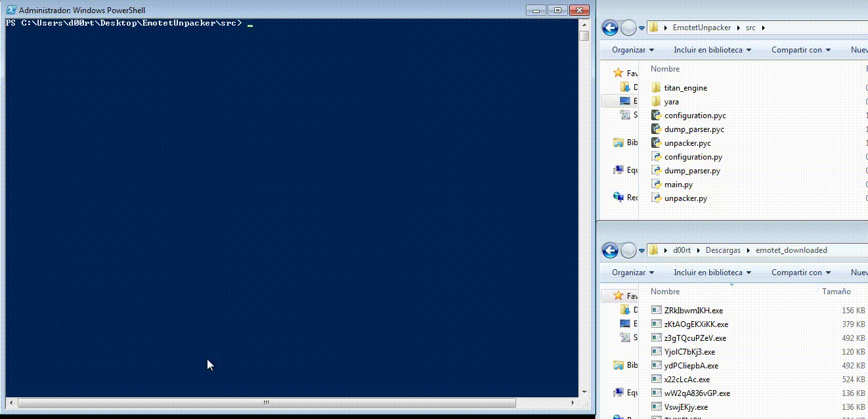Select file named VswjEKjy.exe
The width and height of the screenshot is (868, 419).
(685, 407)
